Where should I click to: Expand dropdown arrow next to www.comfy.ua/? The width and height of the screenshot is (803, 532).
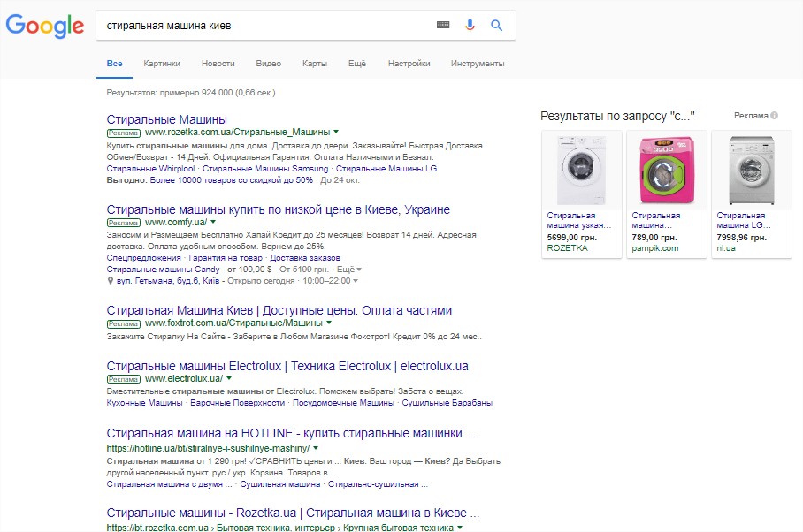tap(213, 222)
